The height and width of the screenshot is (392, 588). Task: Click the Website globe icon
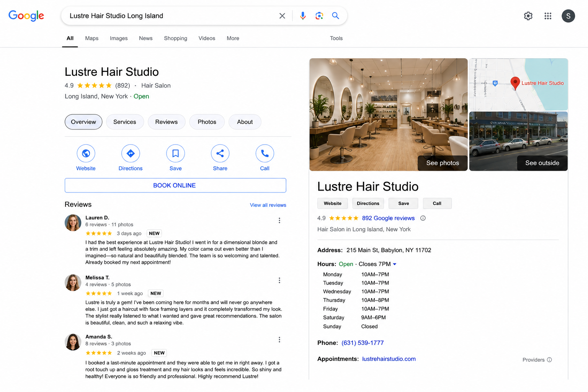(86, 154)
